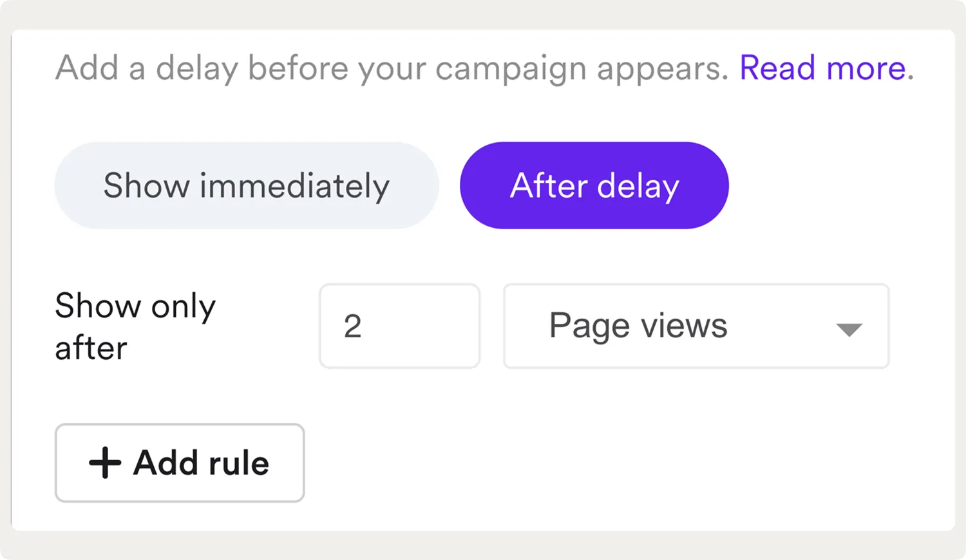Click the Add rule button
This screenshot has width=966, height=560.
(x=180, y=463)
